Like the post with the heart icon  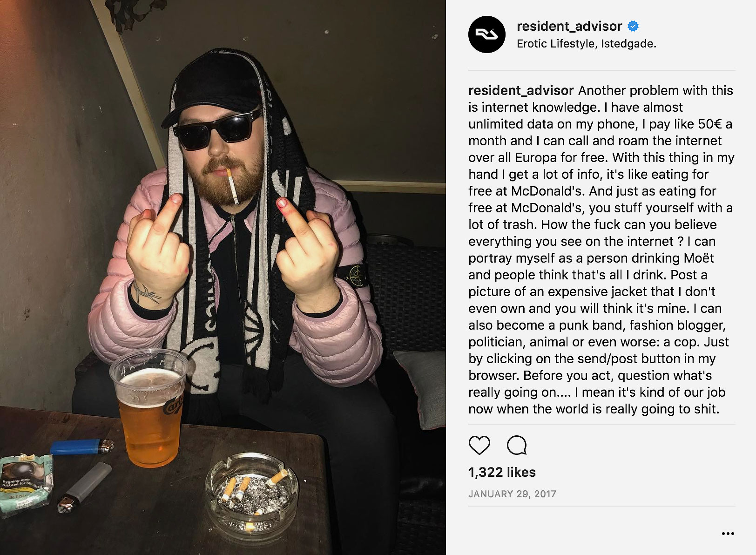(x=479, y=446)
